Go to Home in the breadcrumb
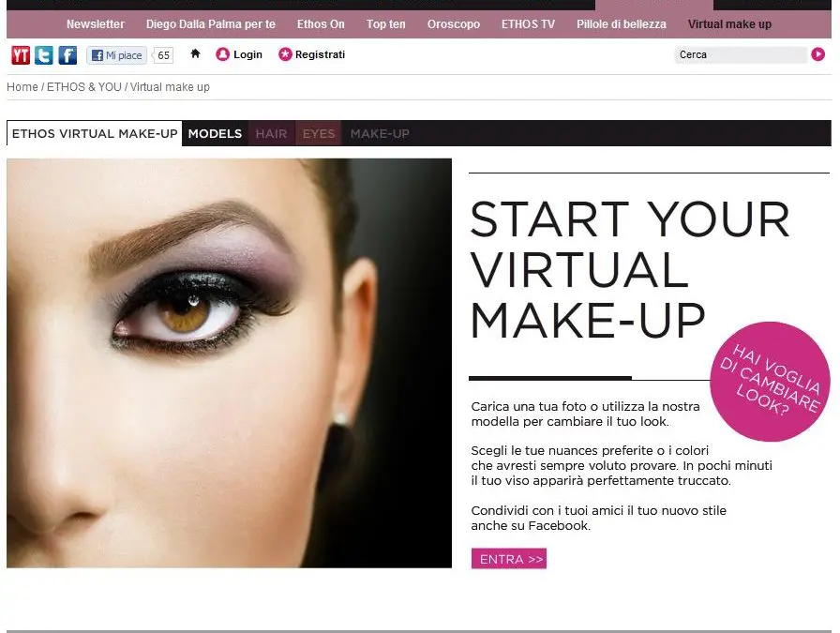The width and height of the screenshot is (840, 633). [x=22, y=87]
